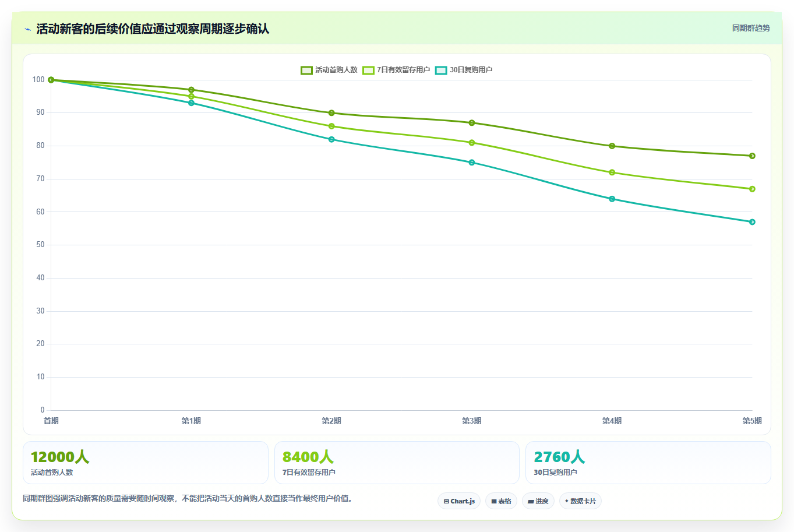Select the 2760人 data card
The height and width of the screenshot is (532, 794).
click(648, 463)
